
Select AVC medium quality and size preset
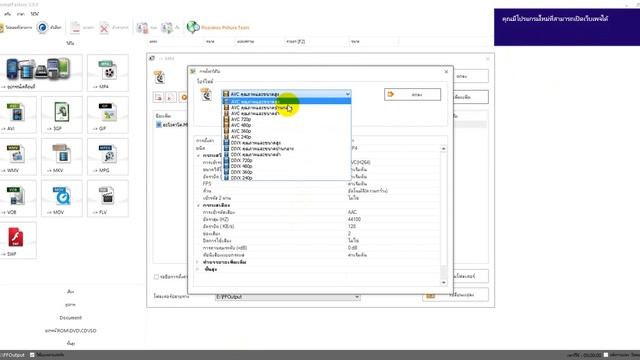[287, 107]
